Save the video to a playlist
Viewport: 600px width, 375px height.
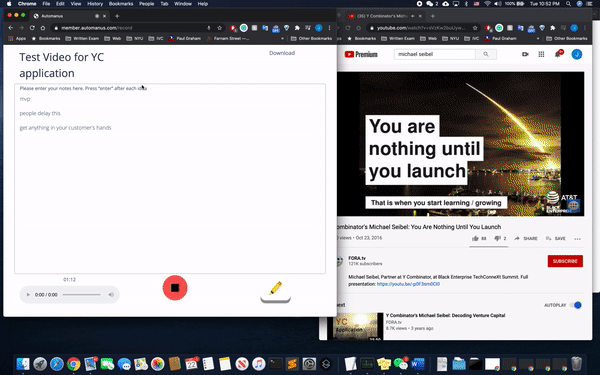[x=556, y=238]
